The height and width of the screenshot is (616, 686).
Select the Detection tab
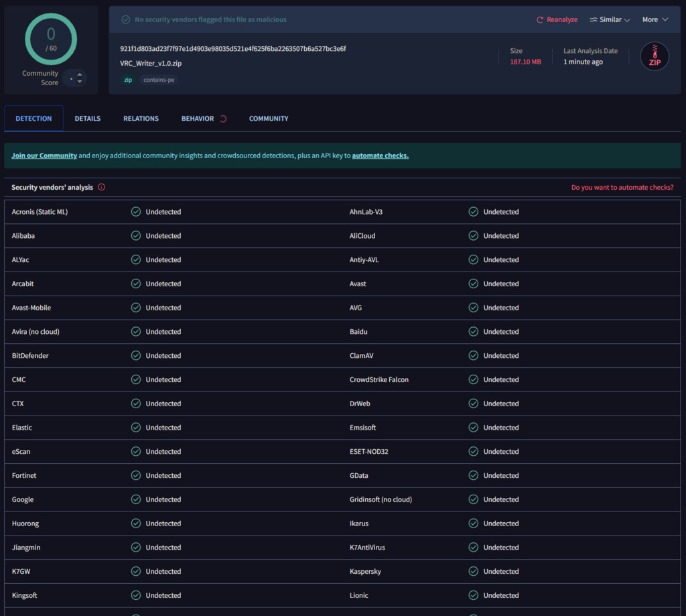point(33,118)
